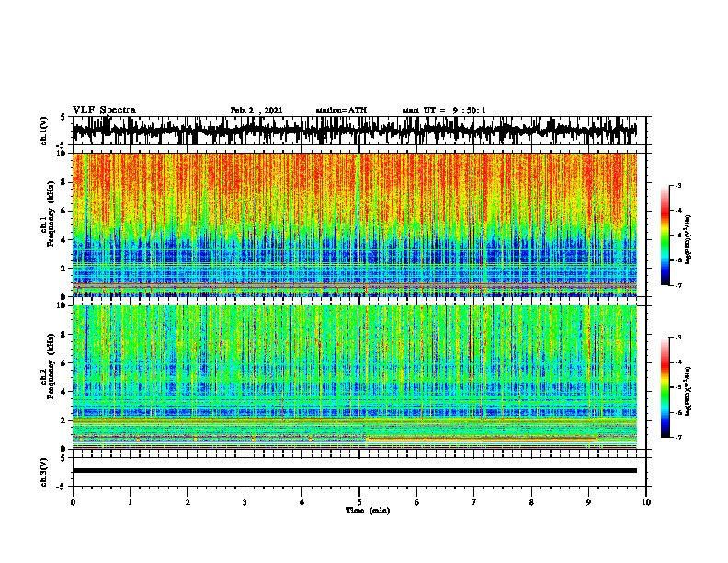
Task: Click the ch.1 color bar label 'log(PSD)(V²/Hz)'
Action: point(688,240)
